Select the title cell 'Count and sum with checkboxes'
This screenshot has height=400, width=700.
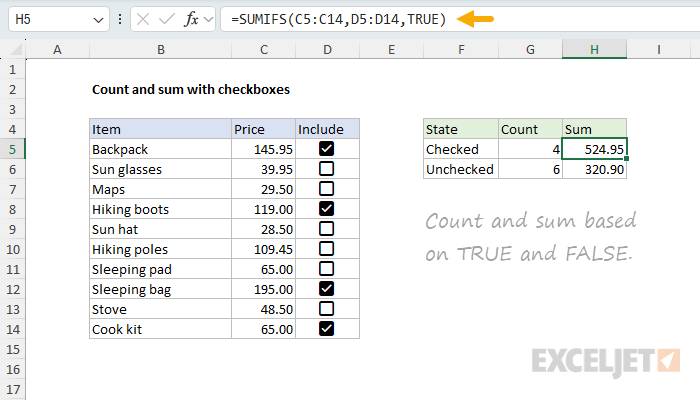(191, 89)
